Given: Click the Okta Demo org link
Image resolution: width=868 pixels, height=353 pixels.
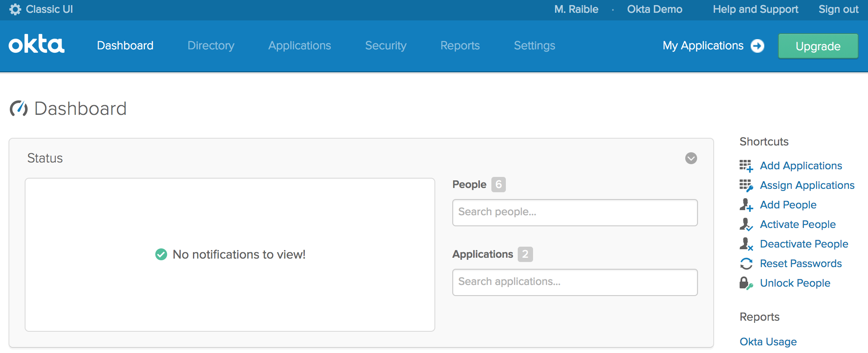Looking at the screenshot, I should click(655, 9).
